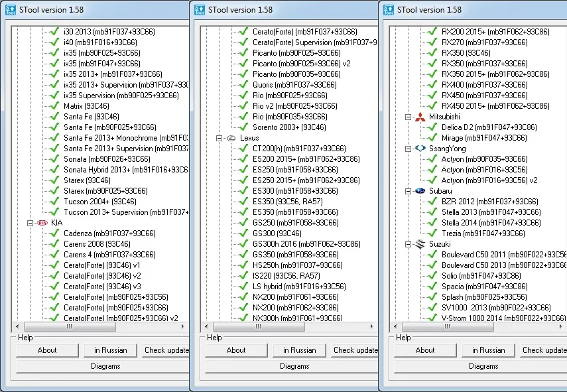Collapse the SsangYong tree node
Screen dimensions: 567x392
(x=408, y=149)
